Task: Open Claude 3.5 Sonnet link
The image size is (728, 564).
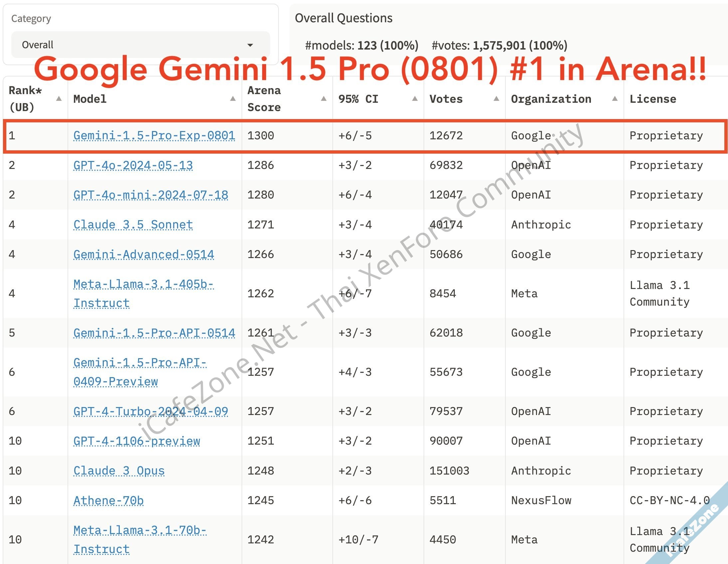Action: tap(133, 224)
